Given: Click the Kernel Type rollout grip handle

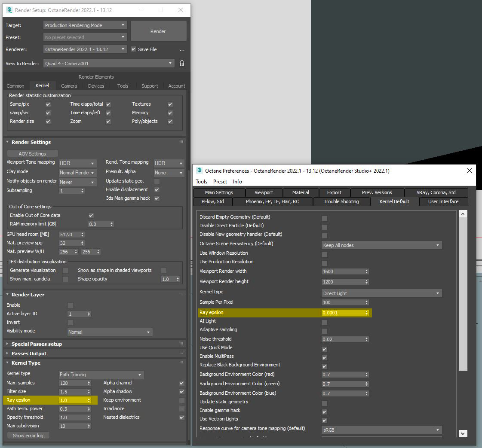Looking at the screenshot, I should [182, 363].
